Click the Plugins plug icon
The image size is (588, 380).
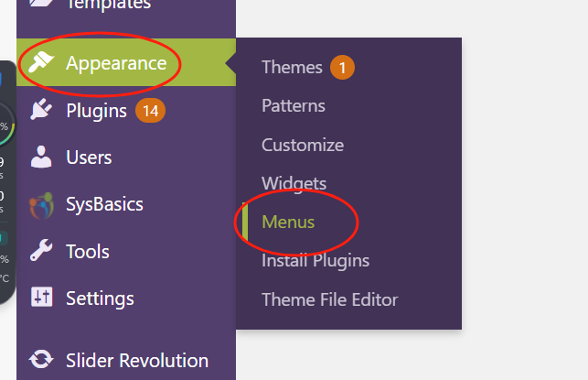point(41,111)
